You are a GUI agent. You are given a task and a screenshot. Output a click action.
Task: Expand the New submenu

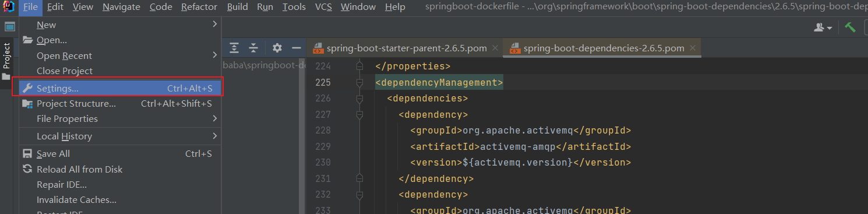(x=120, y=24)
